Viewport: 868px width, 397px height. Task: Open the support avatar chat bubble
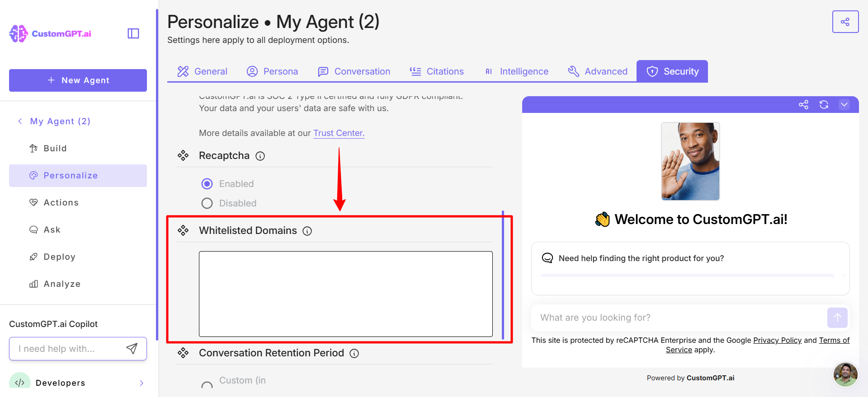[845, 374]
